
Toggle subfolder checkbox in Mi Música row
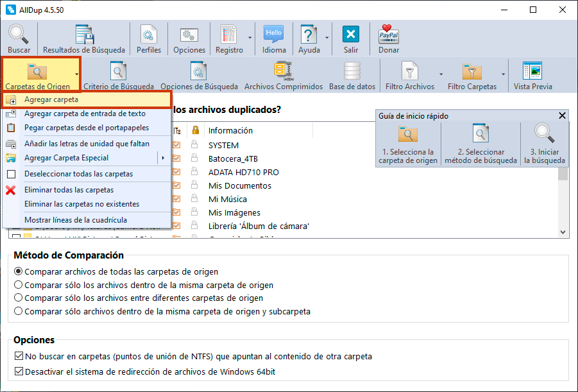(176, 199)
